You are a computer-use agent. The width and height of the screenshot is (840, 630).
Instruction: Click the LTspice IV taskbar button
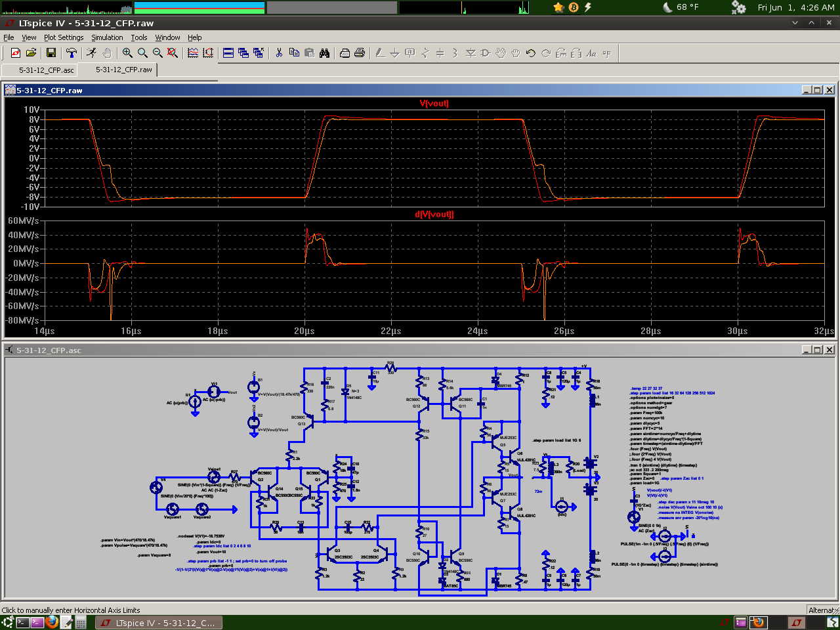pyautogui.click(x=159, y=623)
